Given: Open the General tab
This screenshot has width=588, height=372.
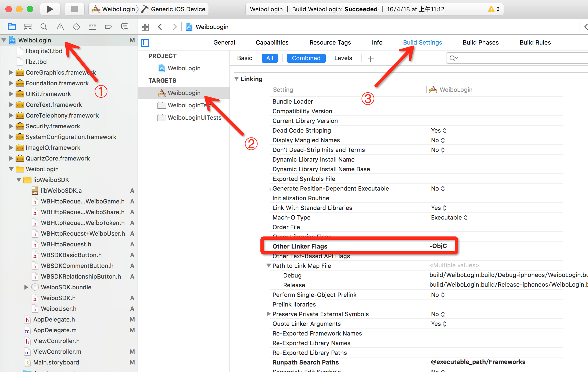Looking at the screenshot, I should (x=224, y=42).
